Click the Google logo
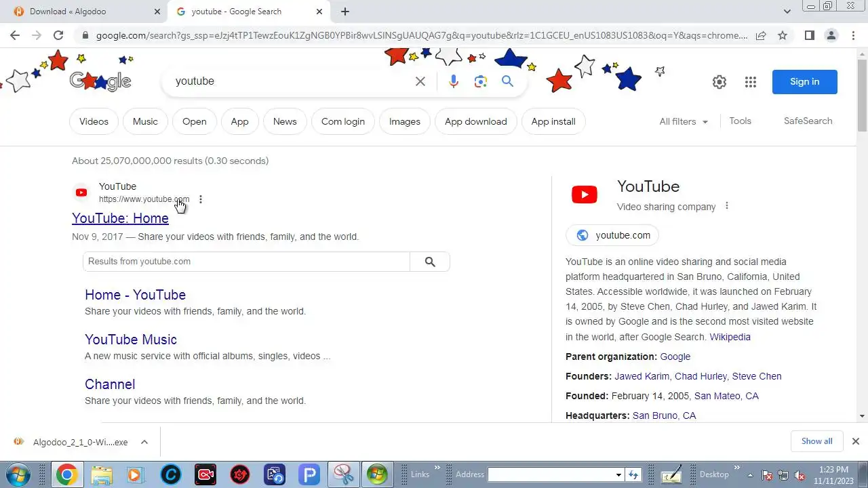868x488 pixels. pyautogui.click(x=100, y=81)
